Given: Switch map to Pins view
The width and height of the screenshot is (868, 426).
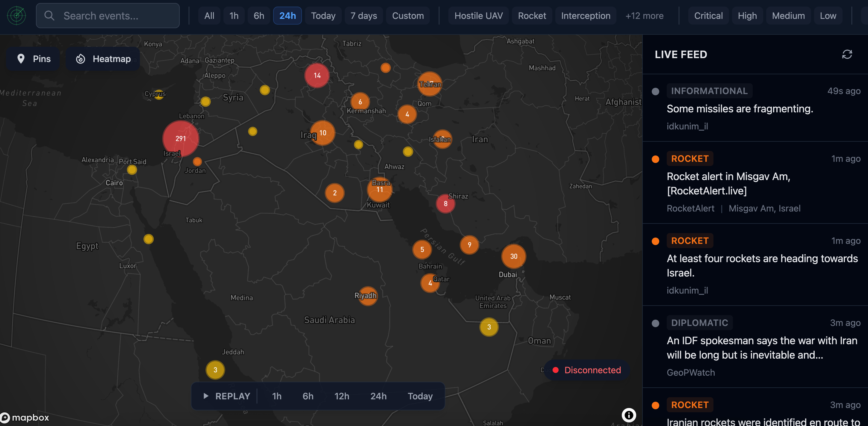Looking at the screenshot, I should 34,59.
